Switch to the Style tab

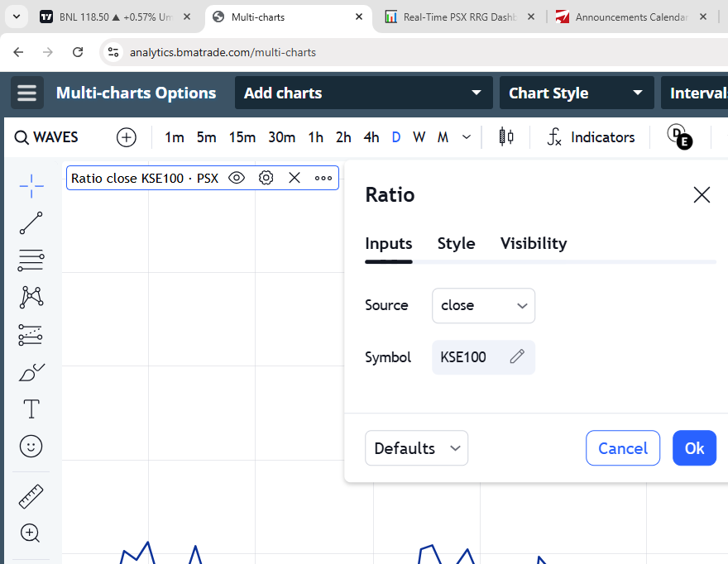[456, 243]
